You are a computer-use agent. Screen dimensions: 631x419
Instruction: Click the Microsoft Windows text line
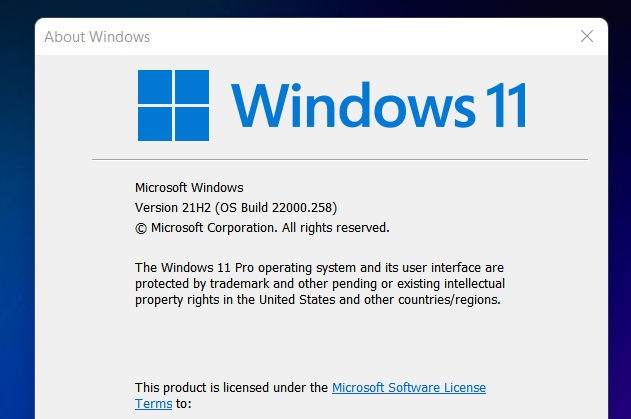(x=189, y=188)
